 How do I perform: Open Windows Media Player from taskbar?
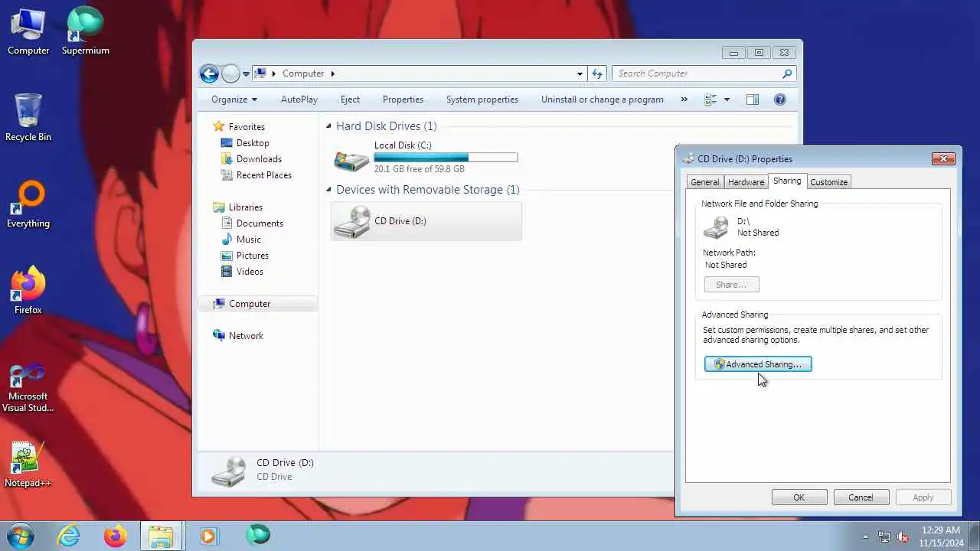(x=208, y=535)
